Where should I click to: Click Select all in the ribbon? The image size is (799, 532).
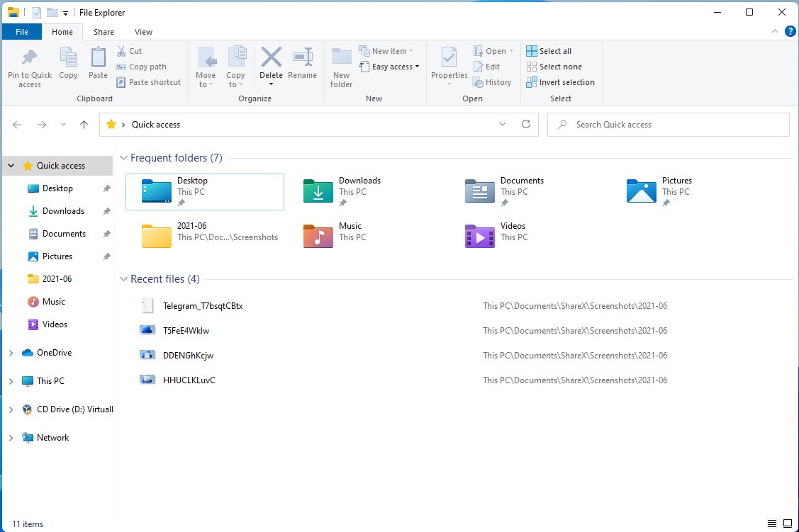coord(549,51)
